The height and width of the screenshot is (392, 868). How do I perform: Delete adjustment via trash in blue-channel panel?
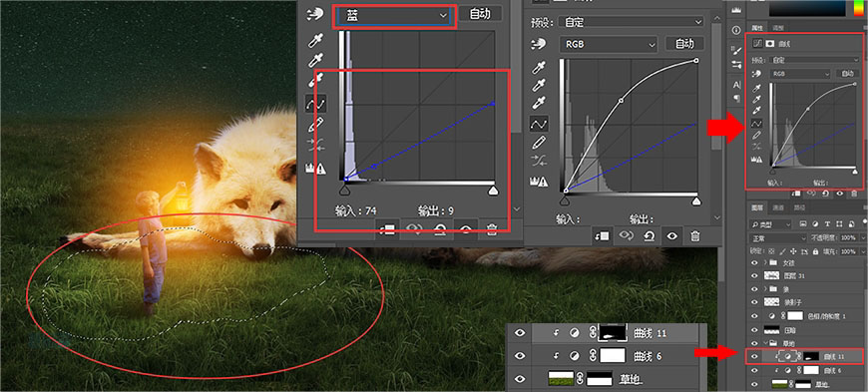[492, 229]
